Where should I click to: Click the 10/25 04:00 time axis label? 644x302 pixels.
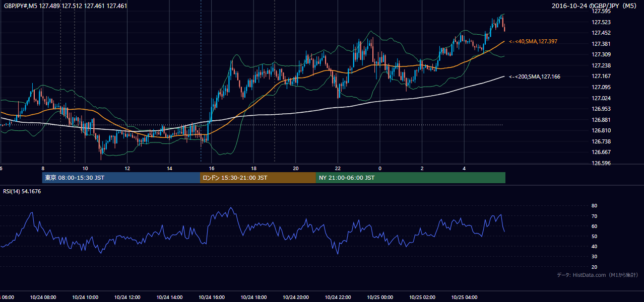464,297
